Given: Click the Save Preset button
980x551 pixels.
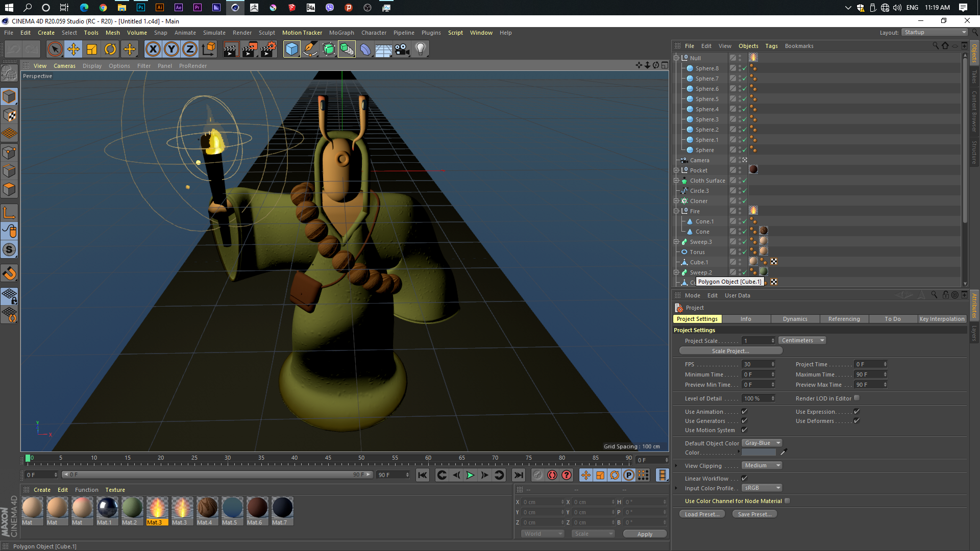Looking at the screenshot, I should (x=754, y=514).
